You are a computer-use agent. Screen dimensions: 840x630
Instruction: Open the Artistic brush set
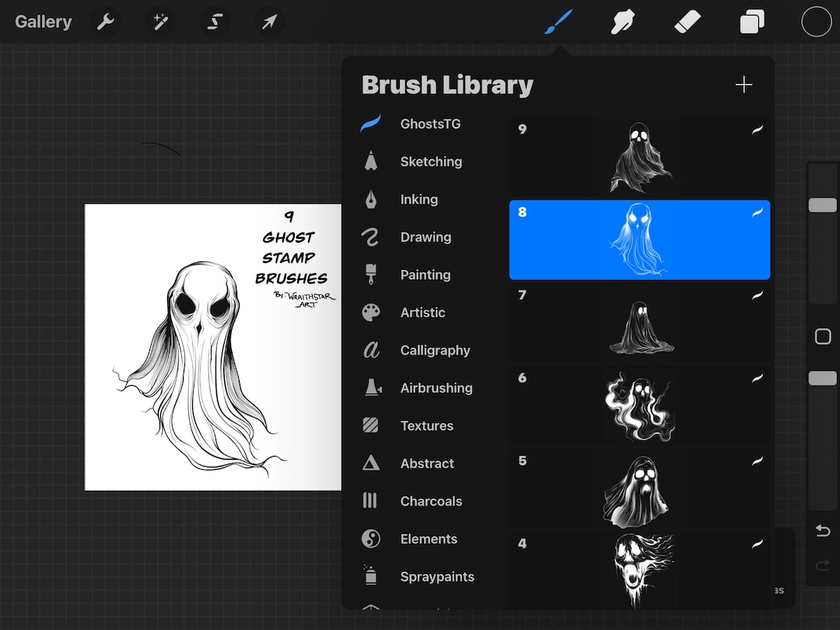tap(422, 313)
